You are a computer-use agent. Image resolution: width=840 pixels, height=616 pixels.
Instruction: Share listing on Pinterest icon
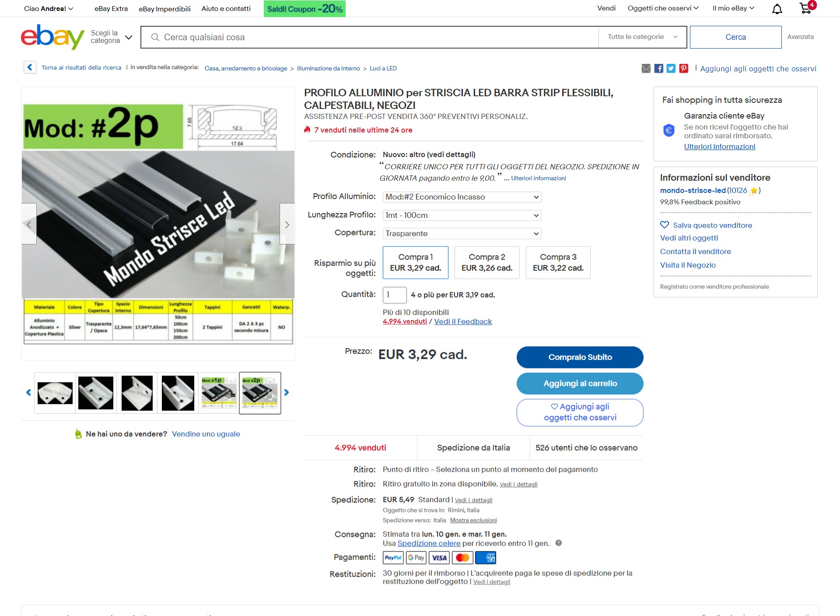click(684, 68)
